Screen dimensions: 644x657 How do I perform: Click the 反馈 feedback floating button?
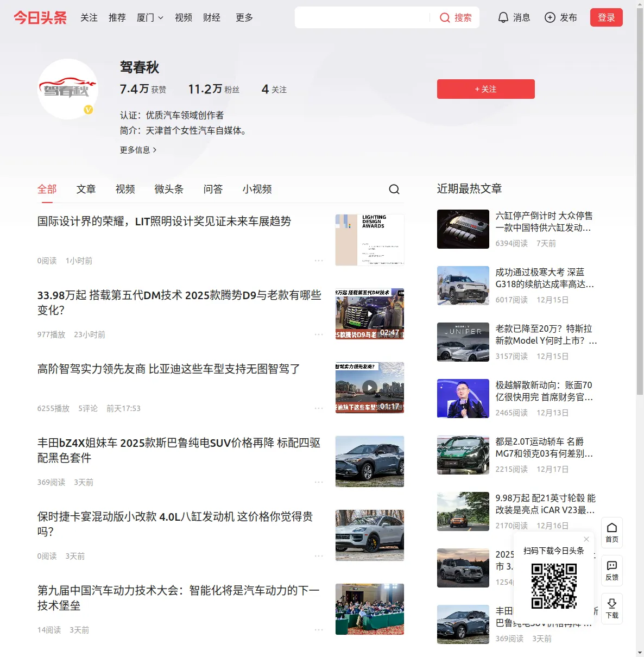coord(612,571)
